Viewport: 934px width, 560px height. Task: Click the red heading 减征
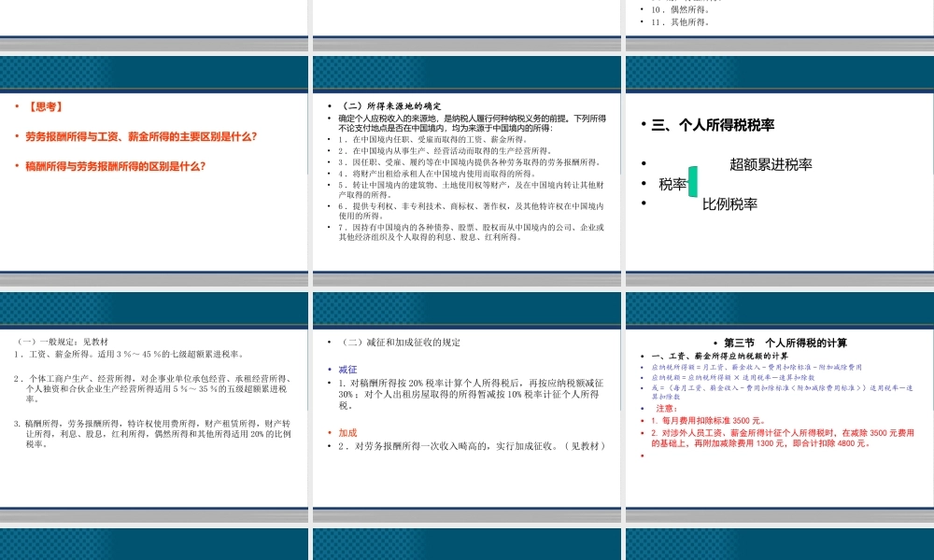point(347,368)
